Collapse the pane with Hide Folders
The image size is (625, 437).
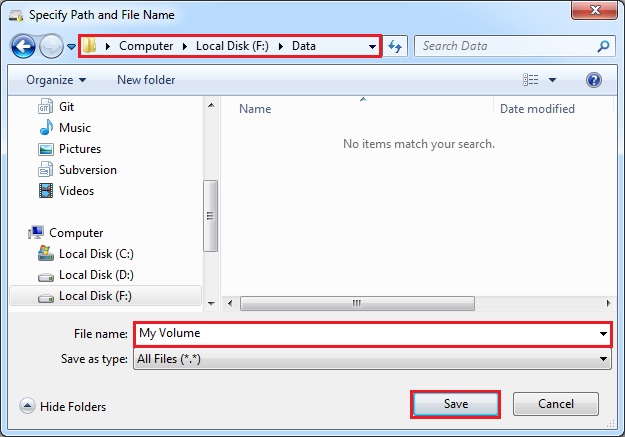(x=63, y=407)
